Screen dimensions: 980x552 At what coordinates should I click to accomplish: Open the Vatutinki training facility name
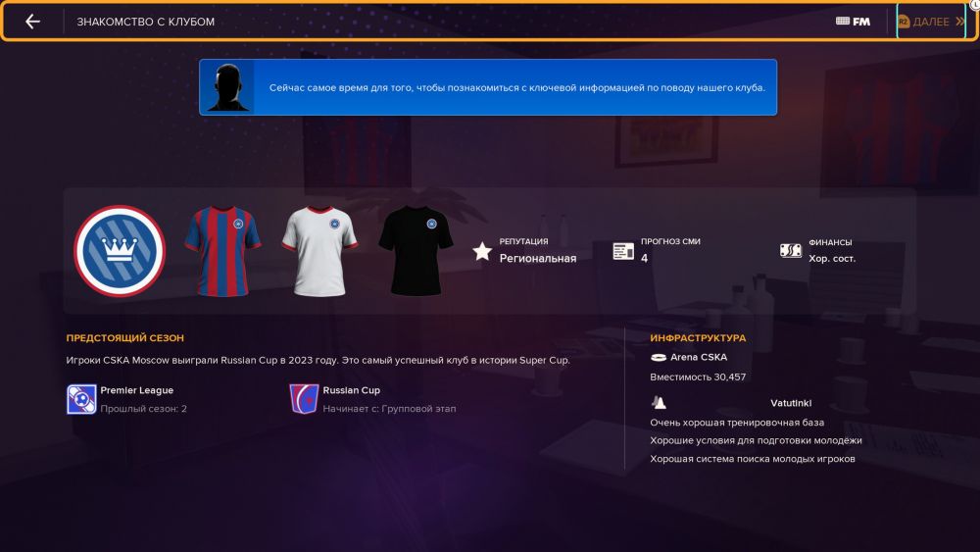tap(791, 403)
